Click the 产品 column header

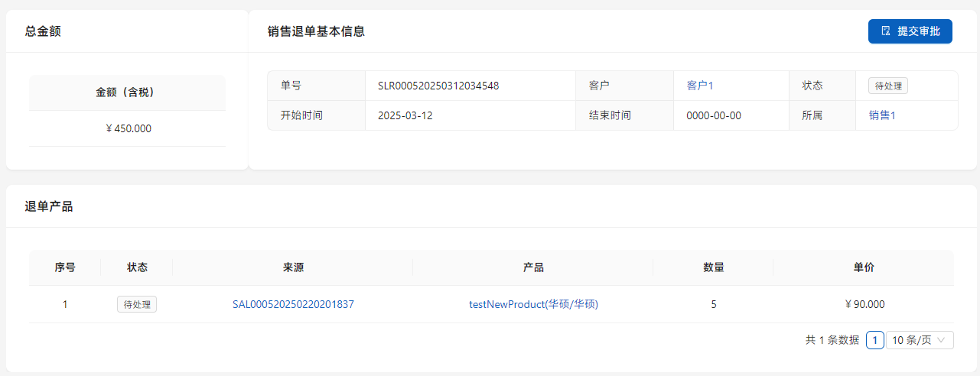[533, 267]
